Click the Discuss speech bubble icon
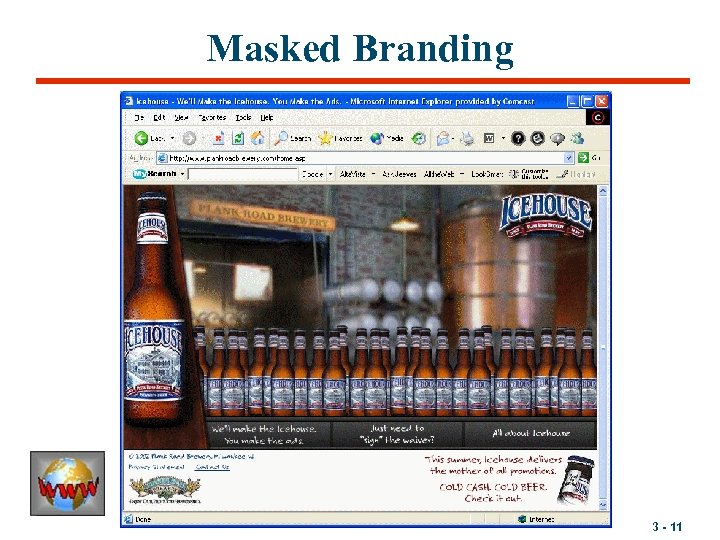The width and height of the screenshot is (720, 540). (557, 139)
